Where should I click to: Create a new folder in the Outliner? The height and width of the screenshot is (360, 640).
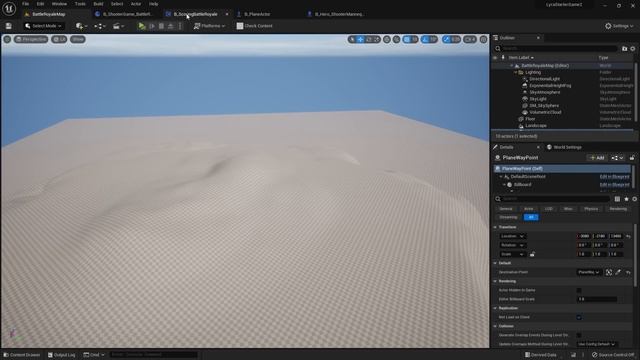624,49
